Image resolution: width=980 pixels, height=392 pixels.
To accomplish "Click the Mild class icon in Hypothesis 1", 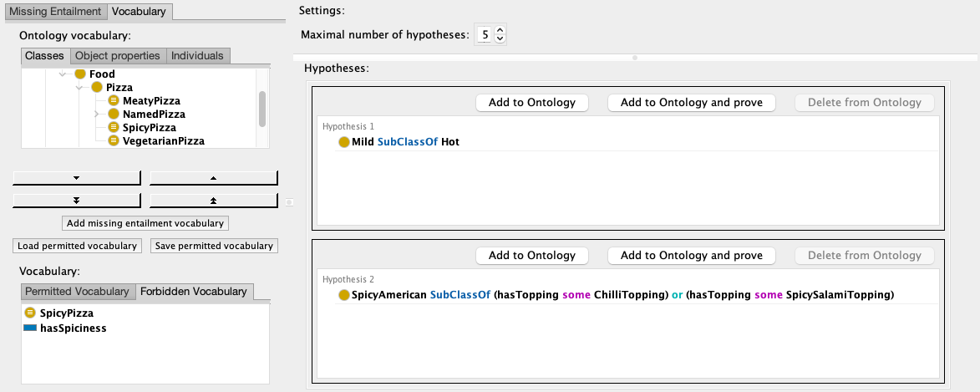I will (343, 142).
